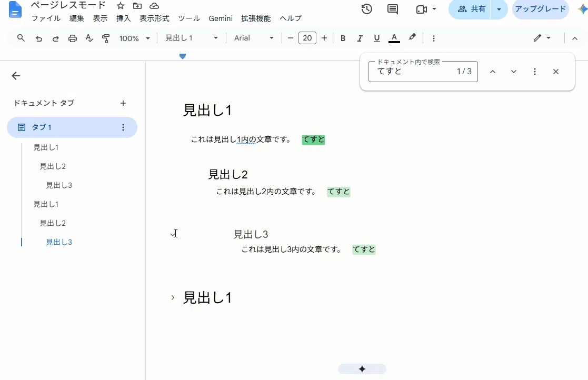Viewport: 588px width, 380px height.
Task: Undo the last action
Action: [x=38, y=38]
